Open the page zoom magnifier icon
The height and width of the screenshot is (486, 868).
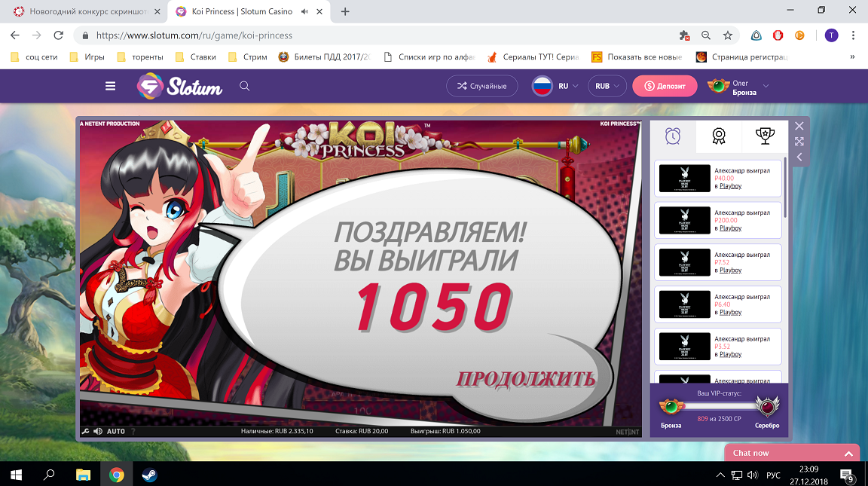tap(706, 35)
